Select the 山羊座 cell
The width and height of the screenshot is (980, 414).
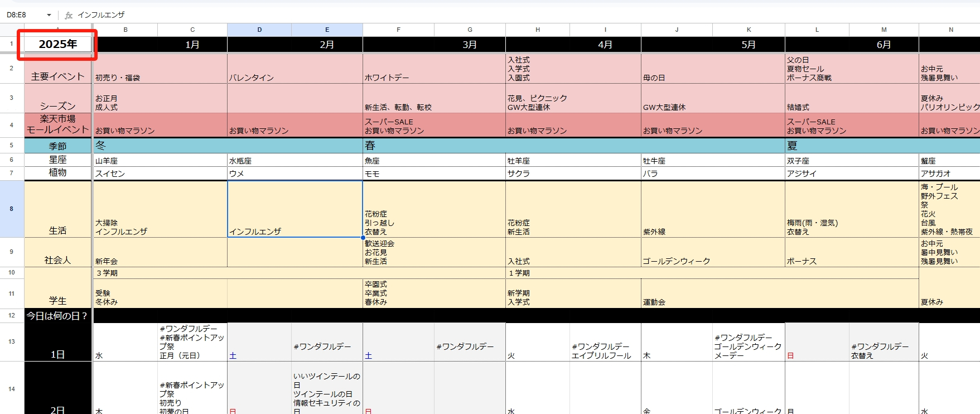(x=160, y=160)
